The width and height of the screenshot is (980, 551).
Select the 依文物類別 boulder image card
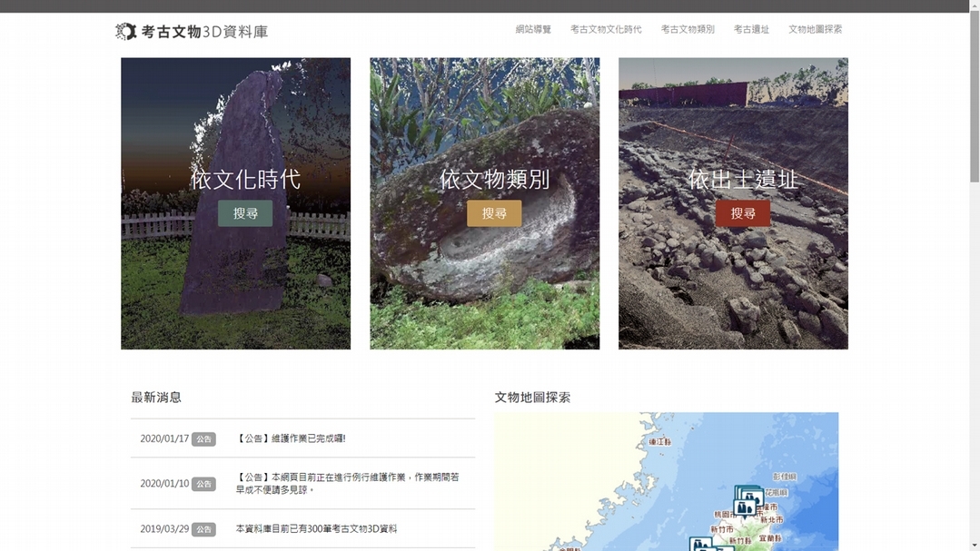484,203
